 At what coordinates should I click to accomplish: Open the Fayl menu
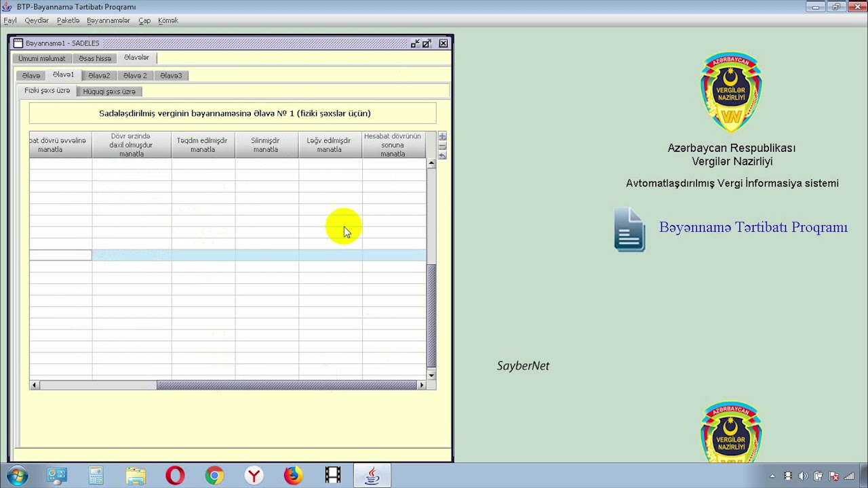(x=10, y=21)
